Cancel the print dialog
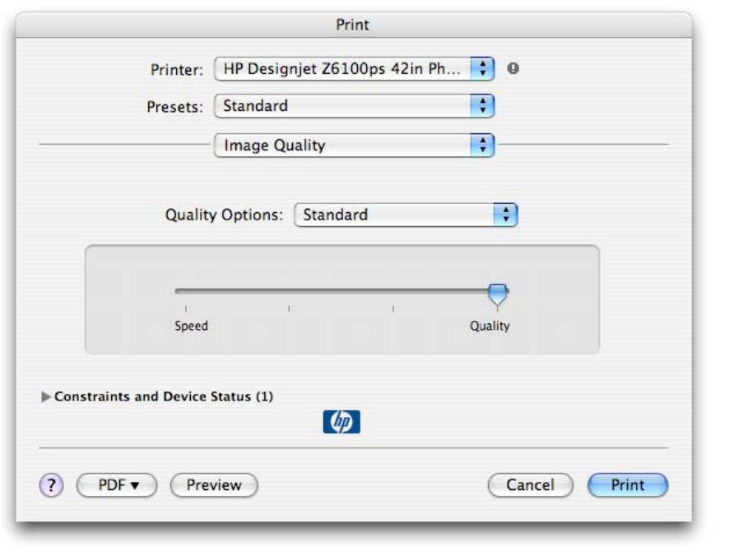Viewport: 729px width, 560px height. coord(530,485)
